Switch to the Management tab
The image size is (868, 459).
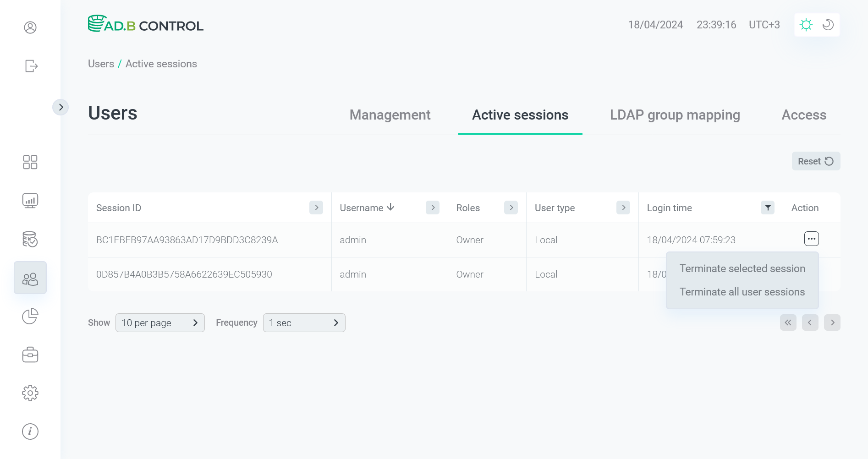(x=390, y=115)
